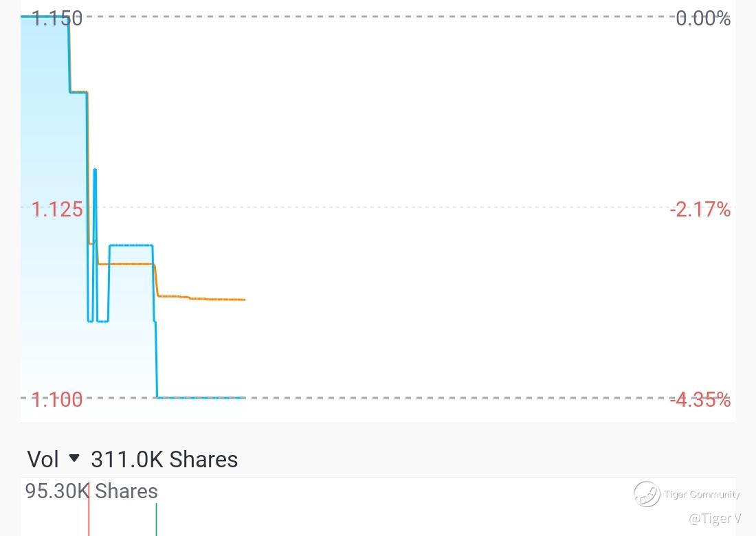Image resolution: width=756 pixels, height=536 pixels.
Task: Click the -4.35% change label
Action: click(x=700, y=399)
